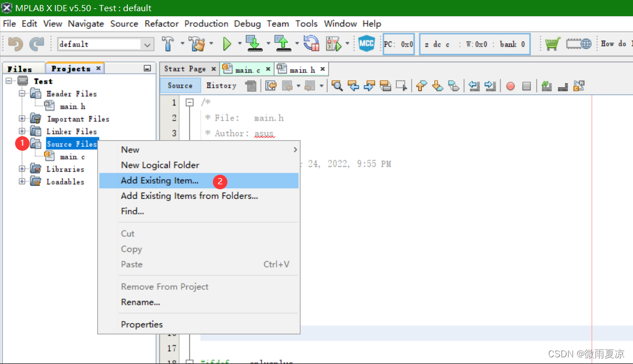The height and width of the screenshot is (364, 633).
Task: Open the shopping cart icon
Action: click(x=552, y=44)
